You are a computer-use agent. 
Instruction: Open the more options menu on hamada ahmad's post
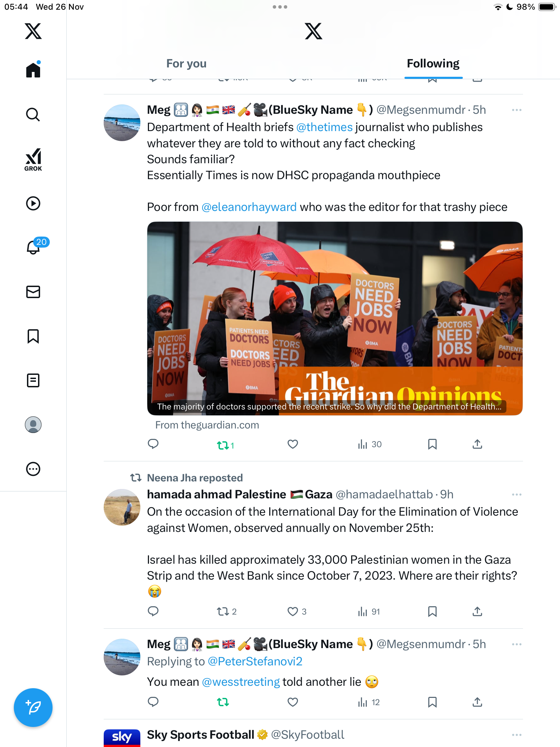pyautogui.click(x=516, y=495)
